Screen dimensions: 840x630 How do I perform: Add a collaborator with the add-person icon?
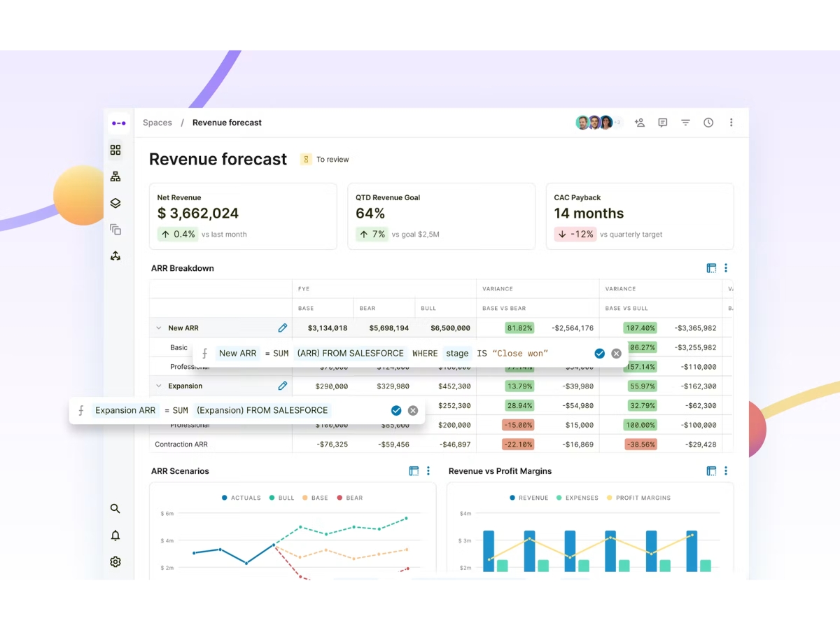pyautogui.click(x=639, y=122)
